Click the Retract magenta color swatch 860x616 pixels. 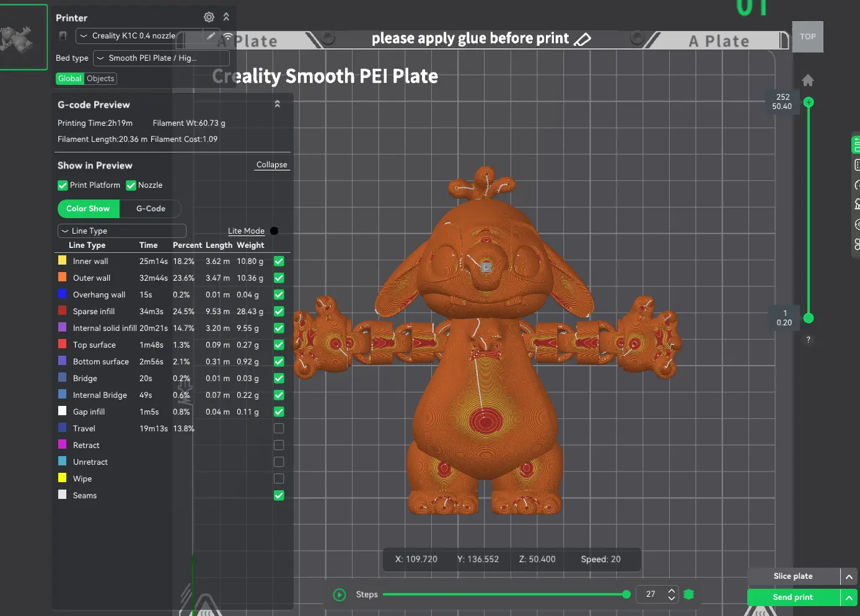point(62,445)
